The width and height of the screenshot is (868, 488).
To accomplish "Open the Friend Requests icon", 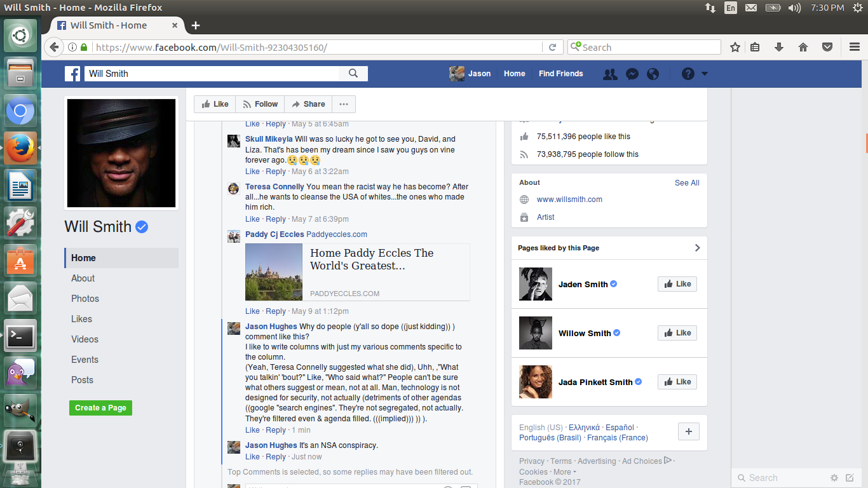I will pyautogui.click(x=610, y=74).
